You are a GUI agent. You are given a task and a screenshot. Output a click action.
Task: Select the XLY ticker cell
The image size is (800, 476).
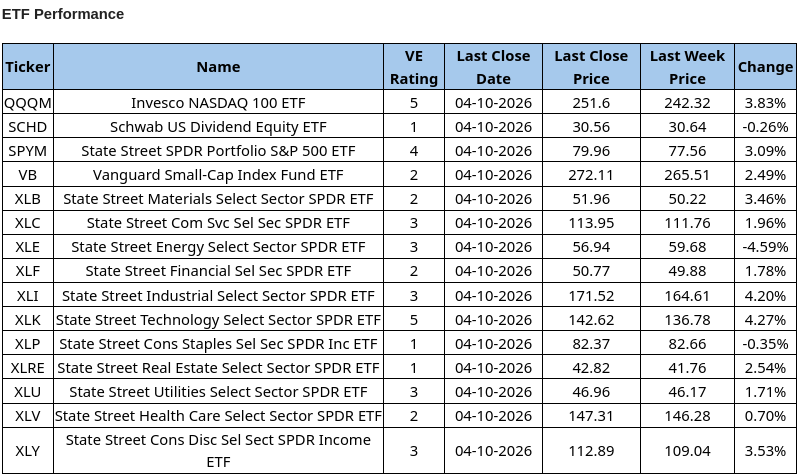pyautogui.click(x=27, y=451)
